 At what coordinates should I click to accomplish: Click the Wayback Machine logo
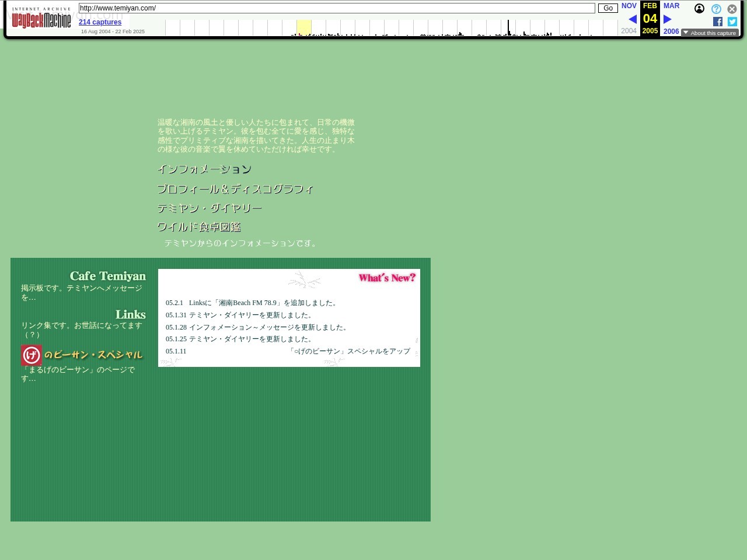click(41, 20)
